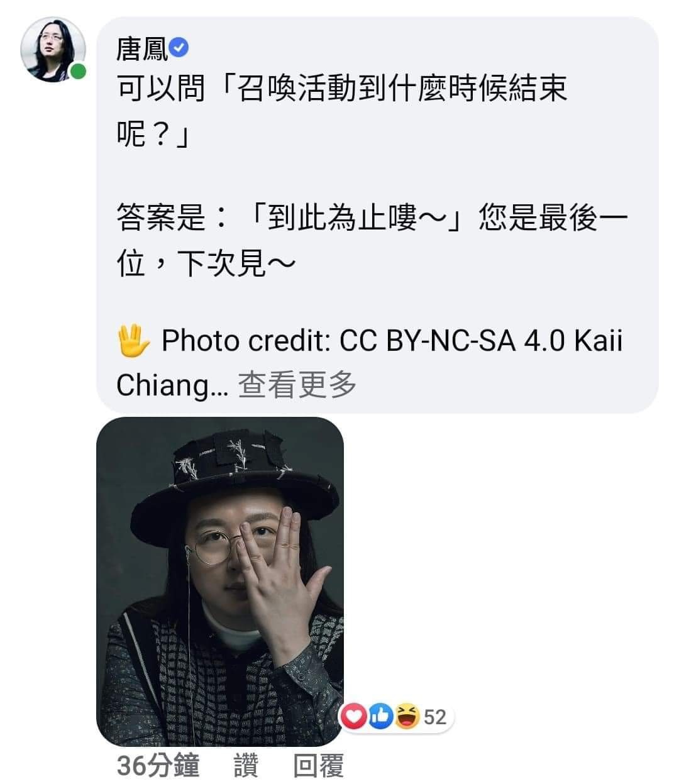Open the commenter's profile picture
This screenshot has height=784, width=679.
click(53, 50)
